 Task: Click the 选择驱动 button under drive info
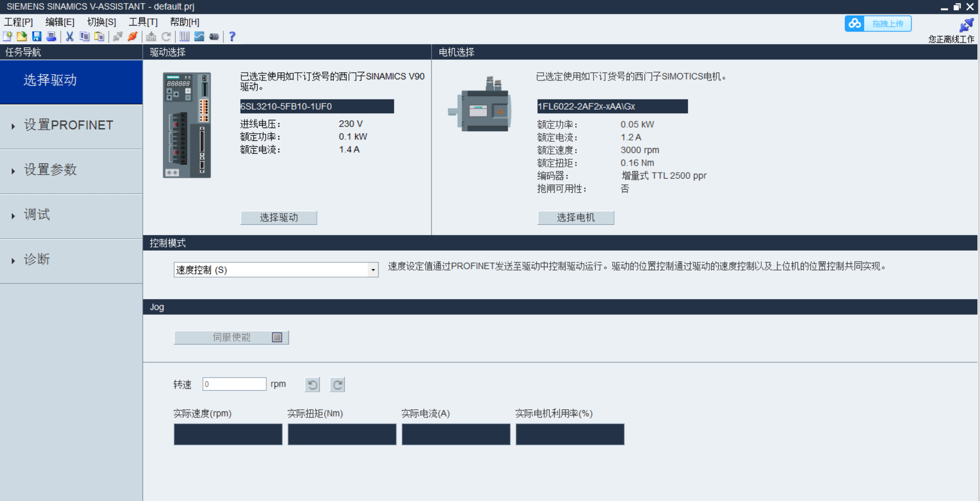click(279, 218)
